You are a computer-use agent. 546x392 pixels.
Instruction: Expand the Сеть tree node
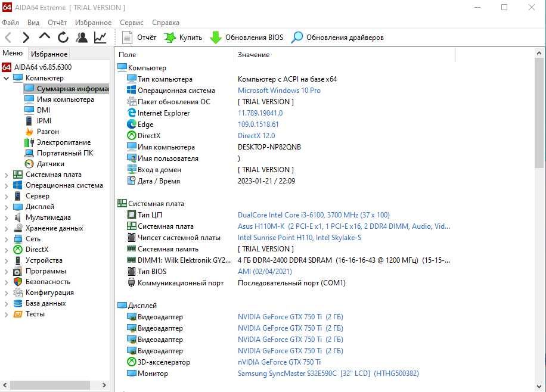pyautogui.click(x=6, y=239)
